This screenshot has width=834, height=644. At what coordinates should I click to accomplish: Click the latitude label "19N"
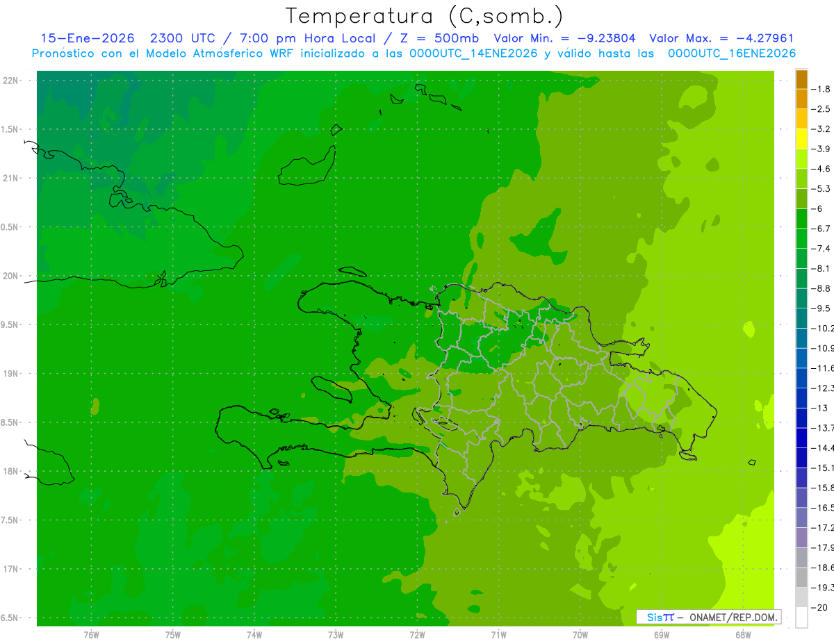(x=11, y=374)
